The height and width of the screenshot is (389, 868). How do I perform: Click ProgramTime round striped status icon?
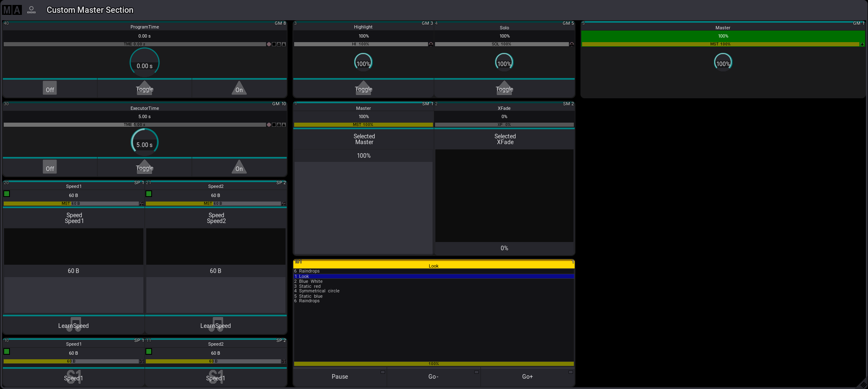pos(269,44)
